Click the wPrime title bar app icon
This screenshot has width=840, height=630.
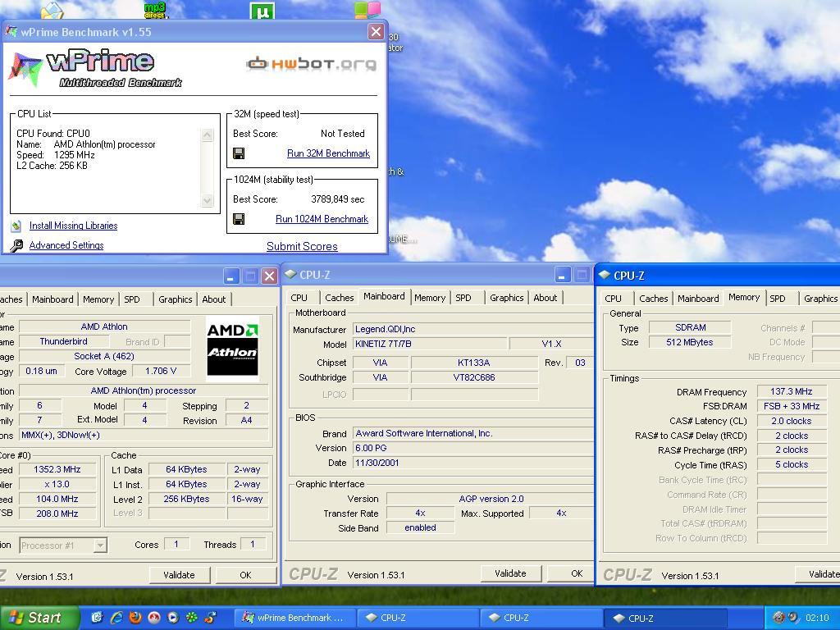click(x=11, y=32)
